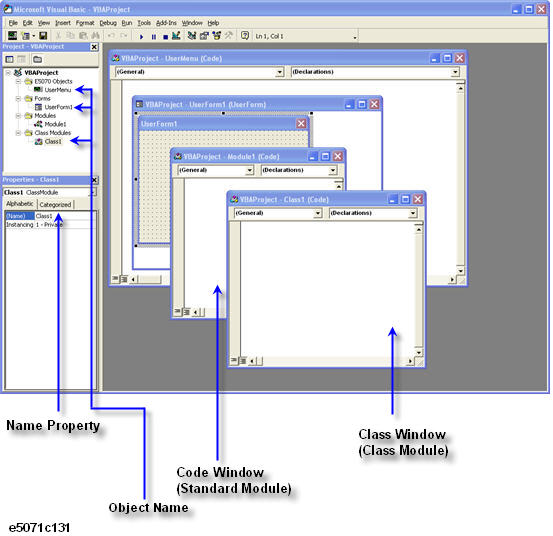Screen dimensions: 553x536
Task: Click the Paste toolbar icon
Action: (x=83, y=36)
